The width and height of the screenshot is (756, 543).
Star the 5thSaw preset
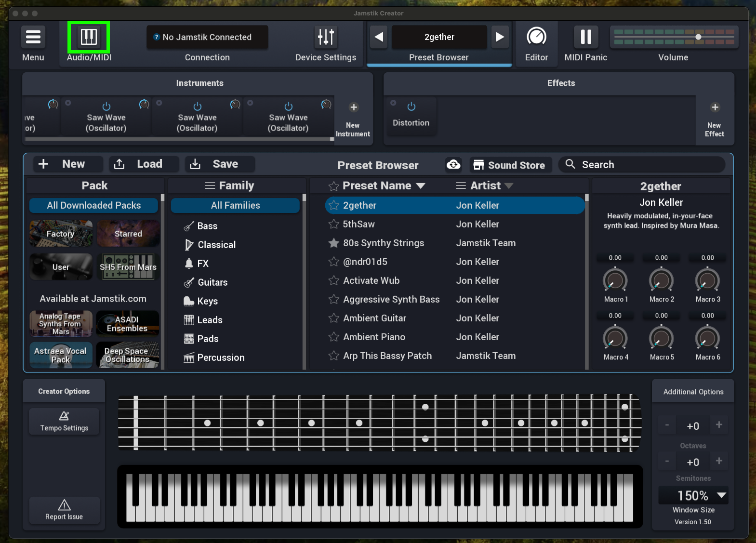click(333, 224)
